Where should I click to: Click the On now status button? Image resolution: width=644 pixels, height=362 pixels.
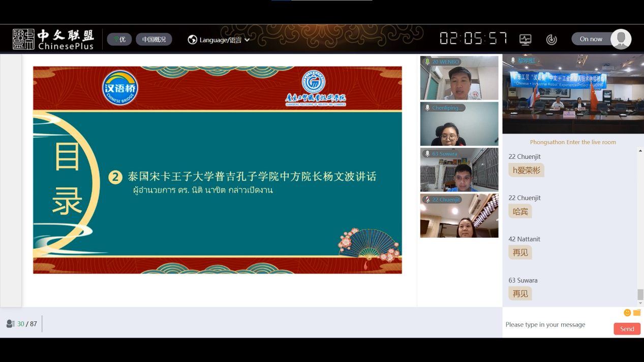point(591,39)
